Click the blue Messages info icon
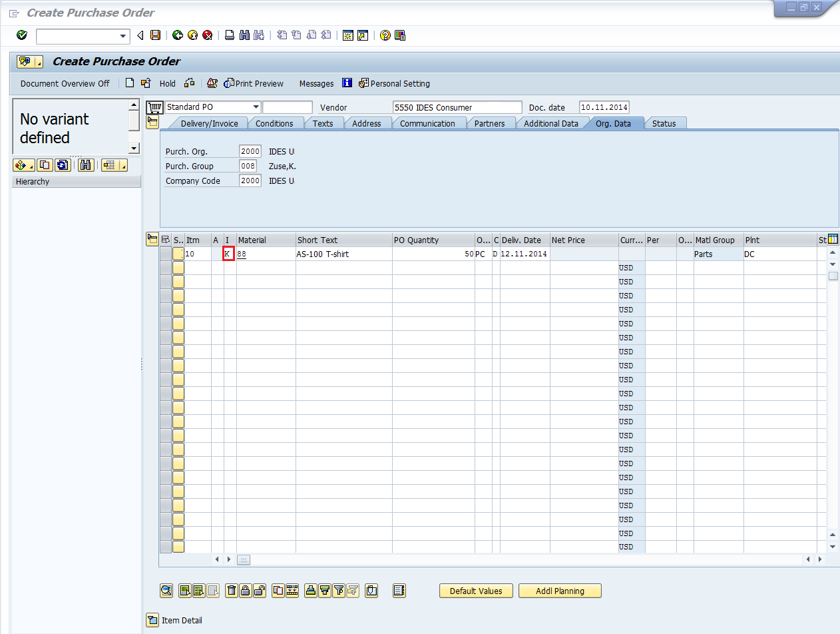This screenshot has height=634, width=840. [x=347, y=83]
